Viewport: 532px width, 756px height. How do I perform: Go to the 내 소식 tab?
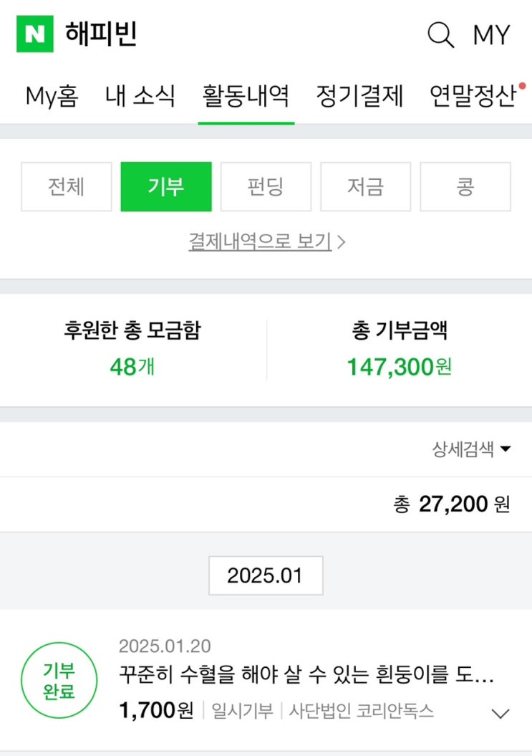pyautogui.click(x=140, y=96)
